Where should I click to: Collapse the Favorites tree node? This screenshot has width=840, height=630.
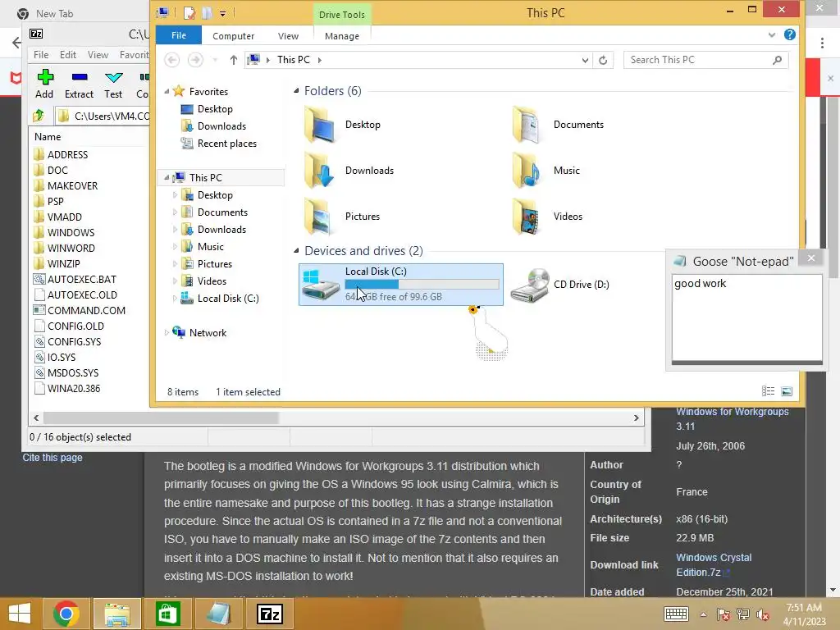coord(167,92)
